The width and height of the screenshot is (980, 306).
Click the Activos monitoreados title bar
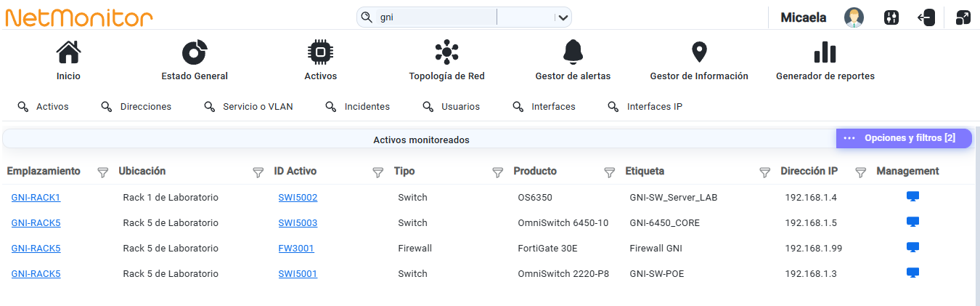pos(421,140)
